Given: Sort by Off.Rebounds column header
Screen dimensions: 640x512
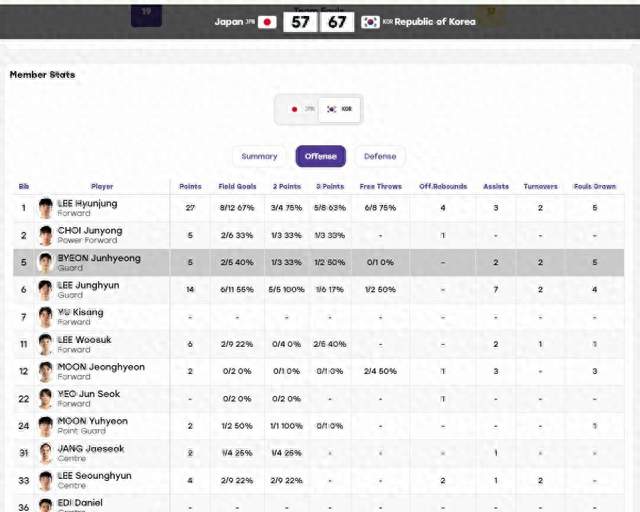Looking at the screenshot, I should coord(443,187).
